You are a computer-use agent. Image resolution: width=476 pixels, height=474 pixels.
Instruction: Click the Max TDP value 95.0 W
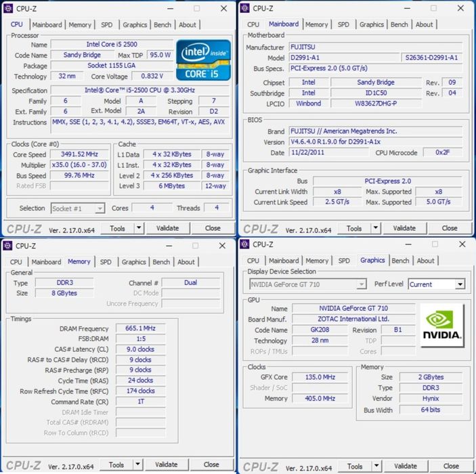pyautogui.click(x=160, y=55)
